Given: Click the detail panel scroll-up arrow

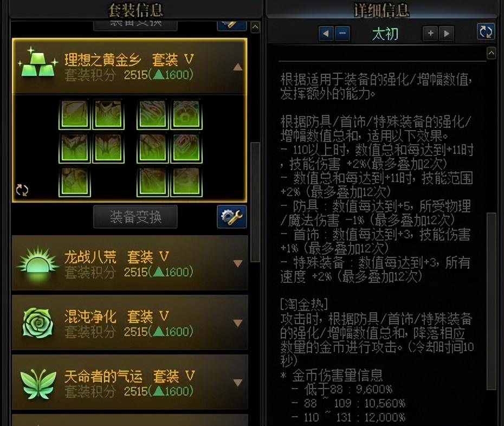Looking at the screenshot, I should click(491, 53).
